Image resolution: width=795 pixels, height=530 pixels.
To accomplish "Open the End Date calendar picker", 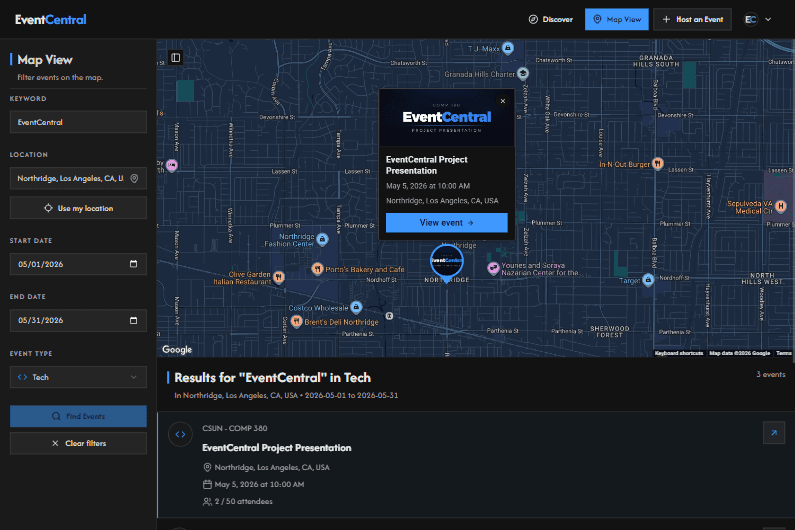I will point(133,321).
